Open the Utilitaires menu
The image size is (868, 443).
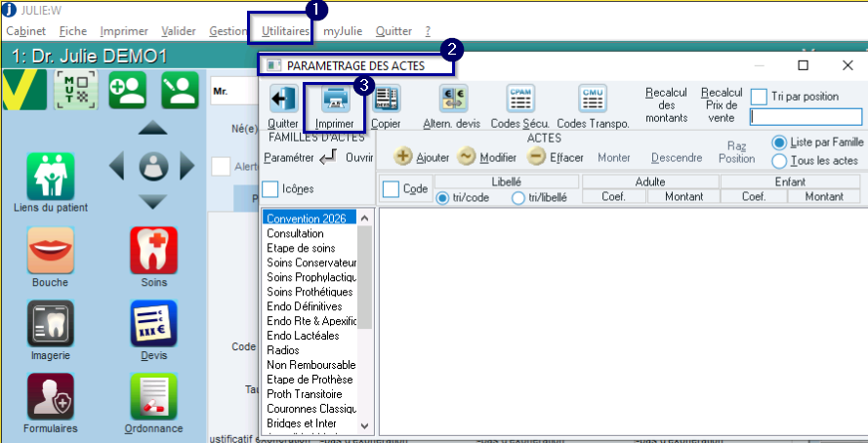[285, 31]
